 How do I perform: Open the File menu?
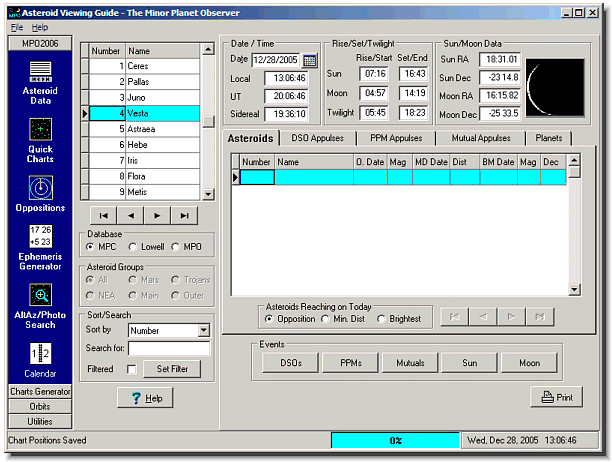click(x=17, y=27)
